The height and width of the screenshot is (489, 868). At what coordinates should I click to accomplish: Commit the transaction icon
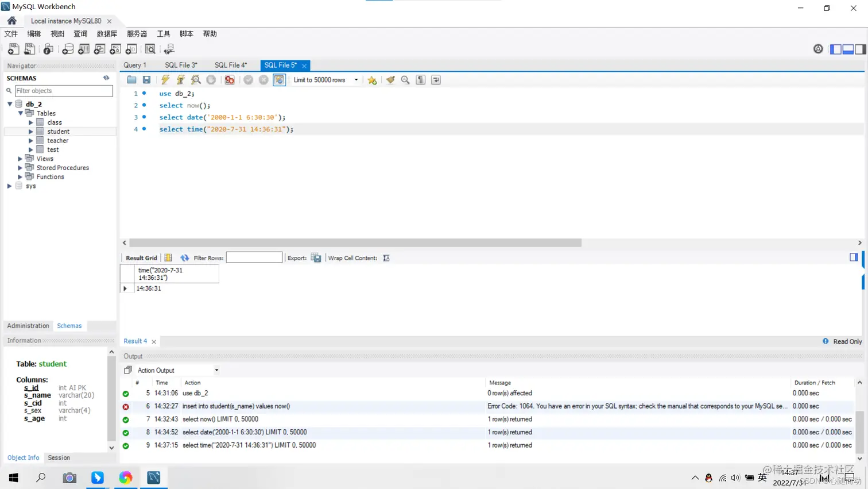click(x=248, y=80)
